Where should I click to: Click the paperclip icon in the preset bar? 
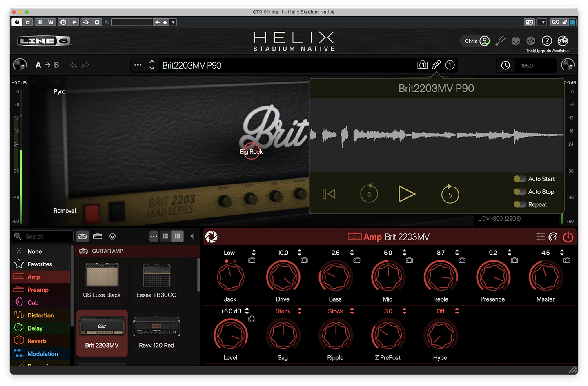click(x=437, y=65)
